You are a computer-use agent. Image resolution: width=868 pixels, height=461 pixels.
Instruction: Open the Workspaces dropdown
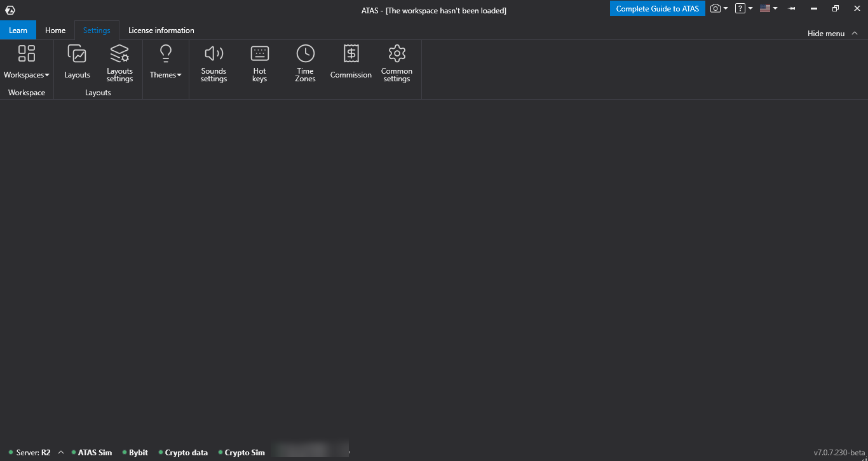27,62
